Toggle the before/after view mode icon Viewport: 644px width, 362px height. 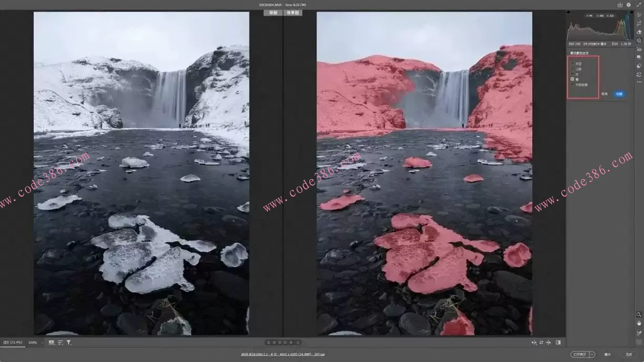tap(558, 343)
